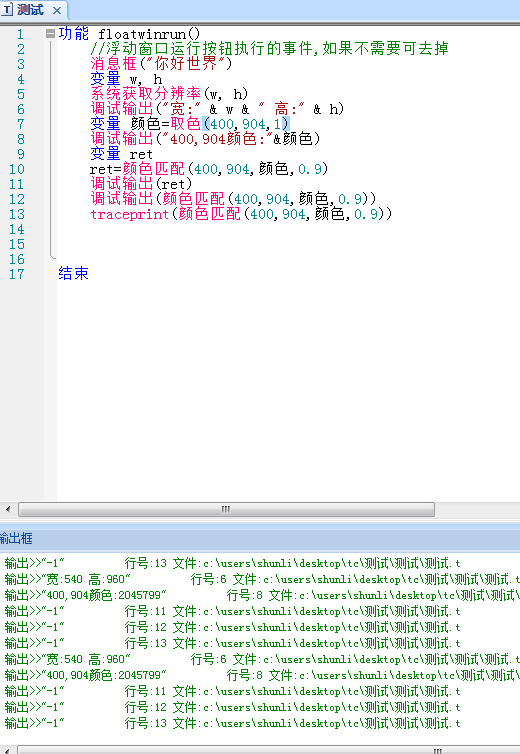Click the 功能 keyword on line 1

(x=74, y=34)
